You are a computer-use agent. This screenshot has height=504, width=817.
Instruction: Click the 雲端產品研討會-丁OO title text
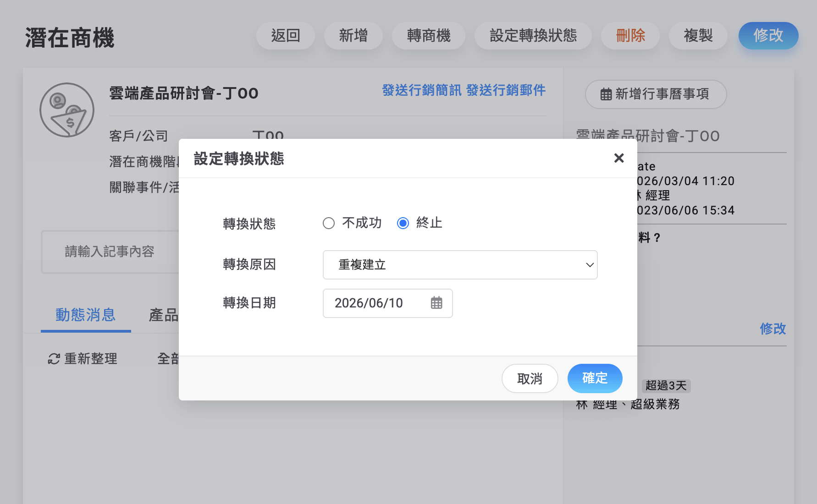(x=184, y=93)
